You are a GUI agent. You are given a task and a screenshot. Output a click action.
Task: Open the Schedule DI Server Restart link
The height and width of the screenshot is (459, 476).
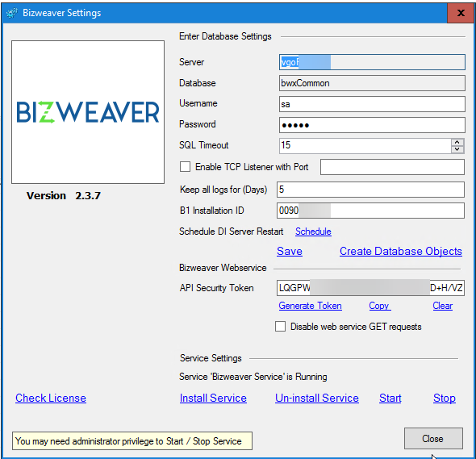[x=313, y=232]
